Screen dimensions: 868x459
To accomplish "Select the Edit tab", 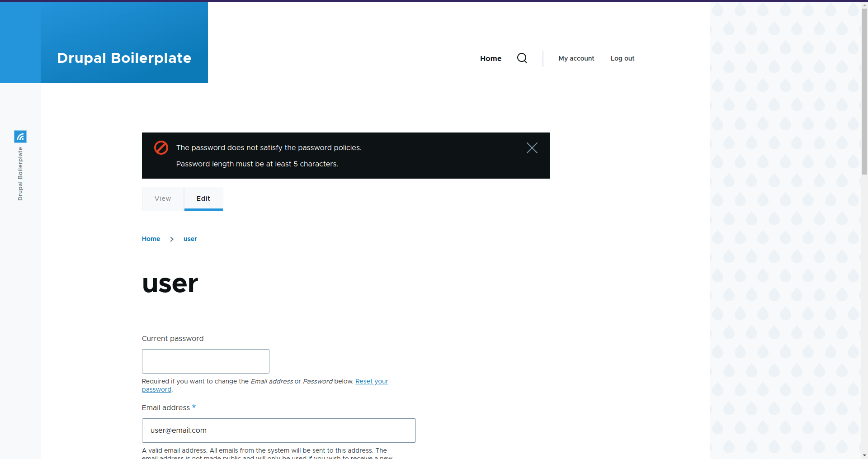I will (203, 199).
